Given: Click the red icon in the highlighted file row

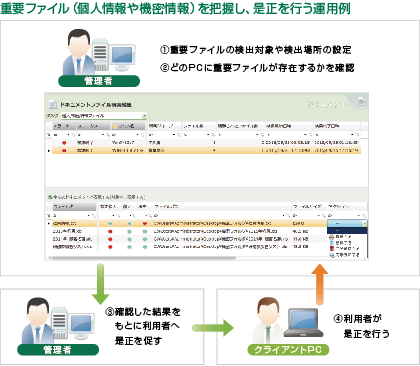Looking at the screenshot, I should click(145, 224).
